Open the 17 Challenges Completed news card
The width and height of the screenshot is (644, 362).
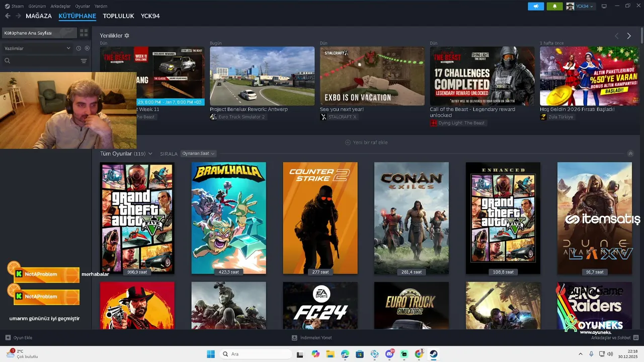click(482, 76)
